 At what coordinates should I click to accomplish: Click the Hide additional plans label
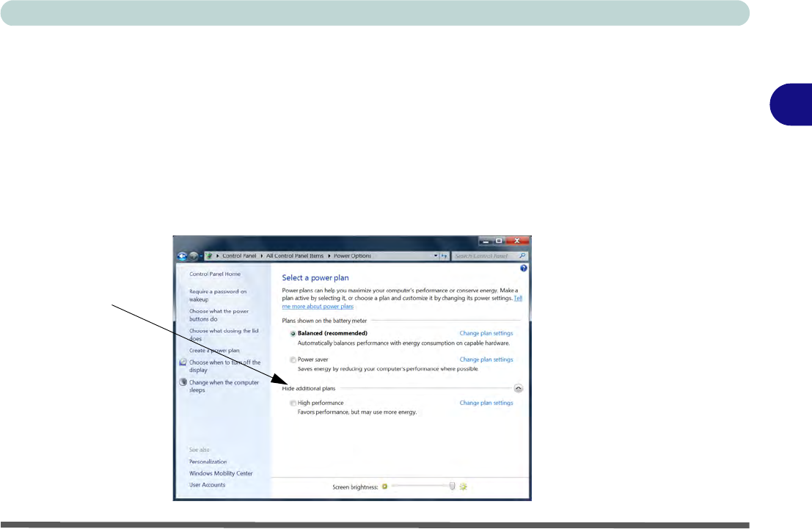[x=309, y=389]
